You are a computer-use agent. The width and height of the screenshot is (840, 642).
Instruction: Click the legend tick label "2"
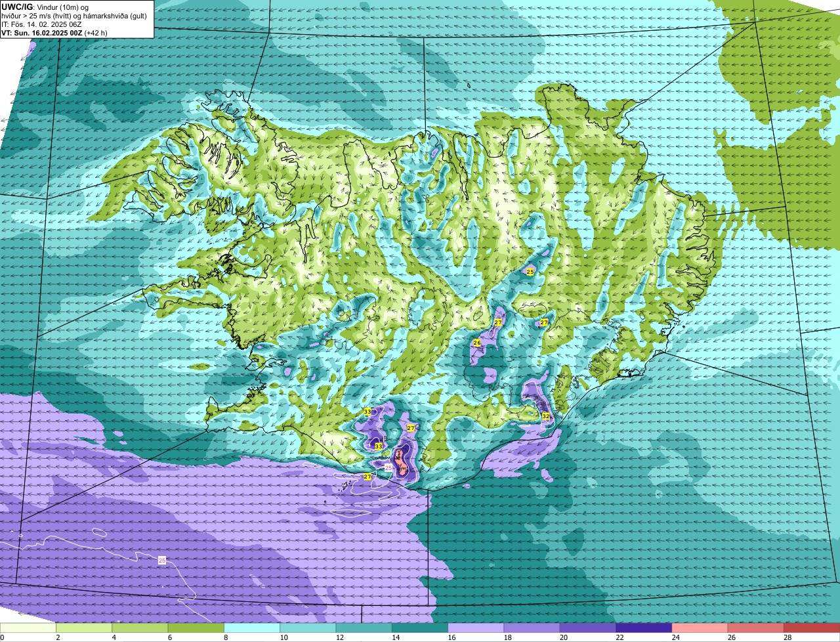pyautogui.click(x=58, y=637)
